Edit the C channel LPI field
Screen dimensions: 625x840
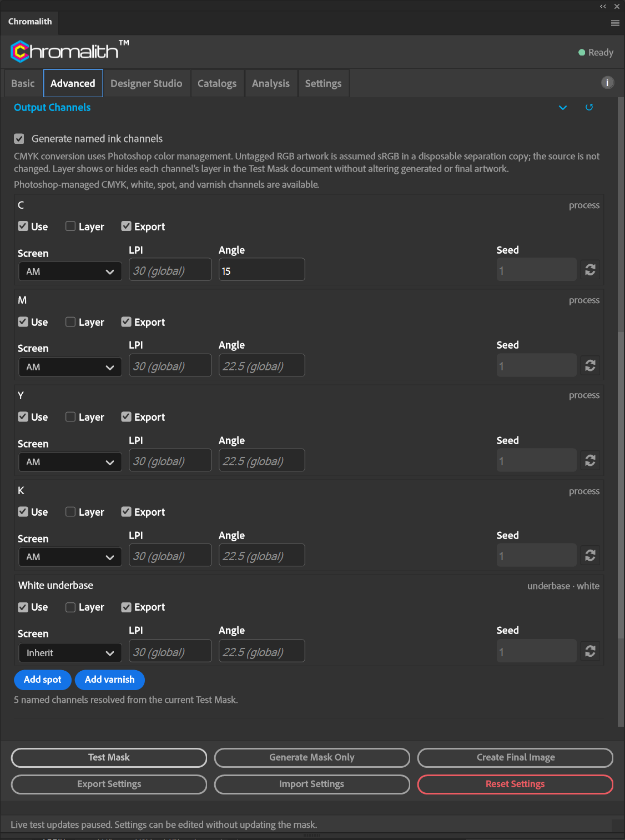pos(170,270)
